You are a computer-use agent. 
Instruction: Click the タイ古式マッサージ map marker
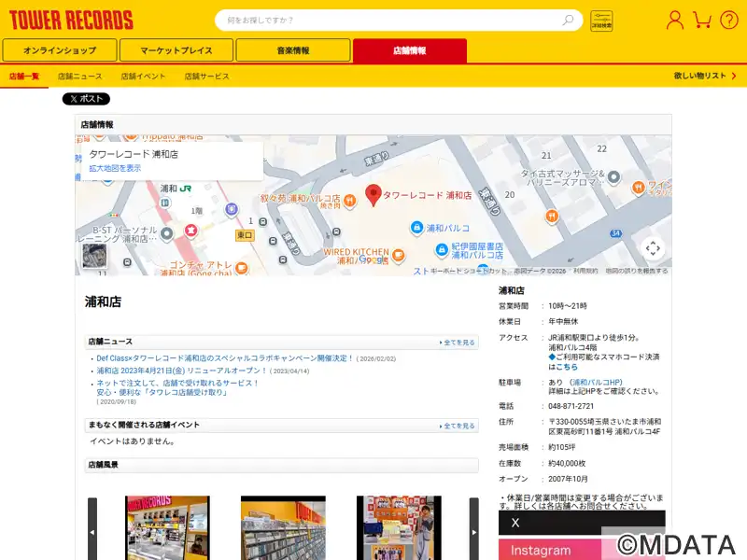613,177
